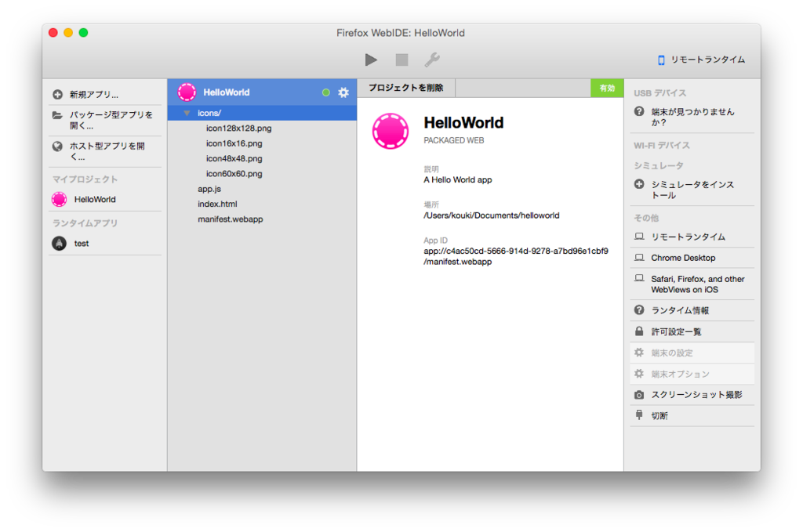Click the phone icon beside リモートランタイム
803x532 pixels.
click(x=661, y=60)
